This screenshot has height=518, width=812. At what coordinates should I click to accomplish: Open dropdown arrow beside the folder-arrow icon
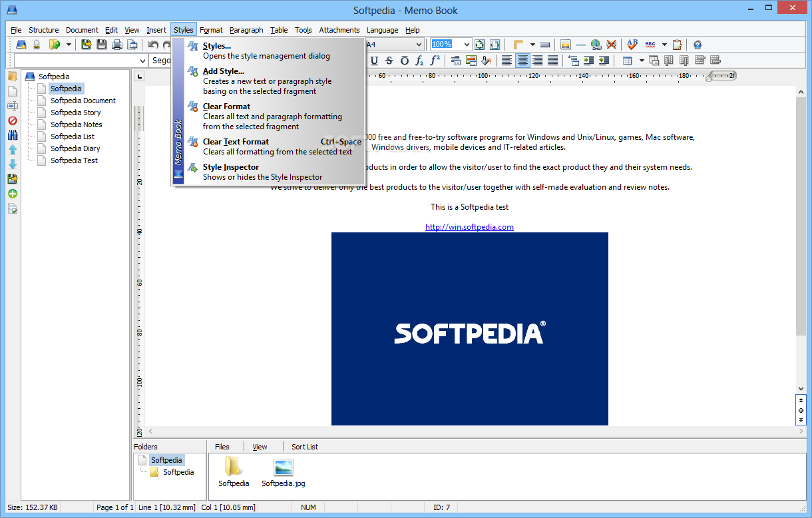[x=69, y=45]
